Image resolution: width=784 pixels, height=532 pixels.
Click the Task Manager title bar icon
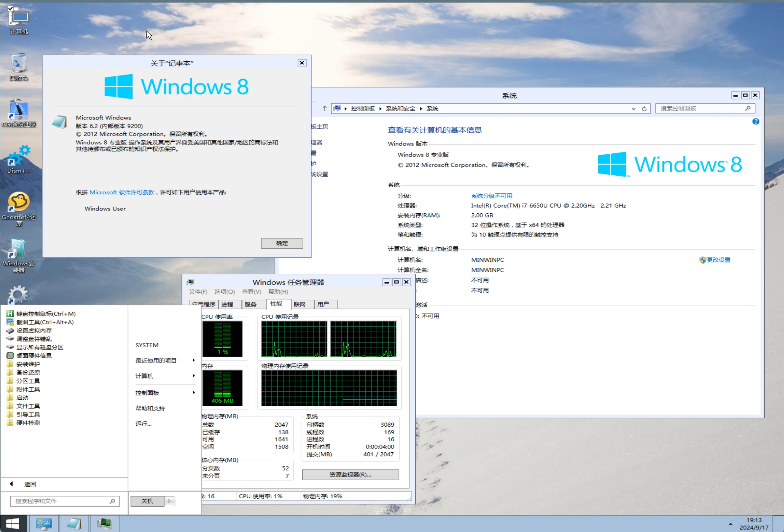coord(191,282)
